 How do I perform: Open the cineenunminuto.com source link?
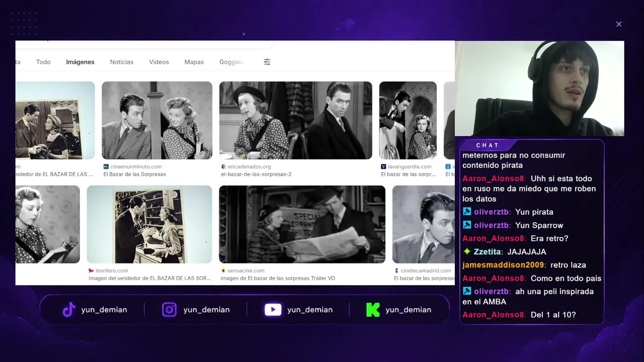pos(136,166)
